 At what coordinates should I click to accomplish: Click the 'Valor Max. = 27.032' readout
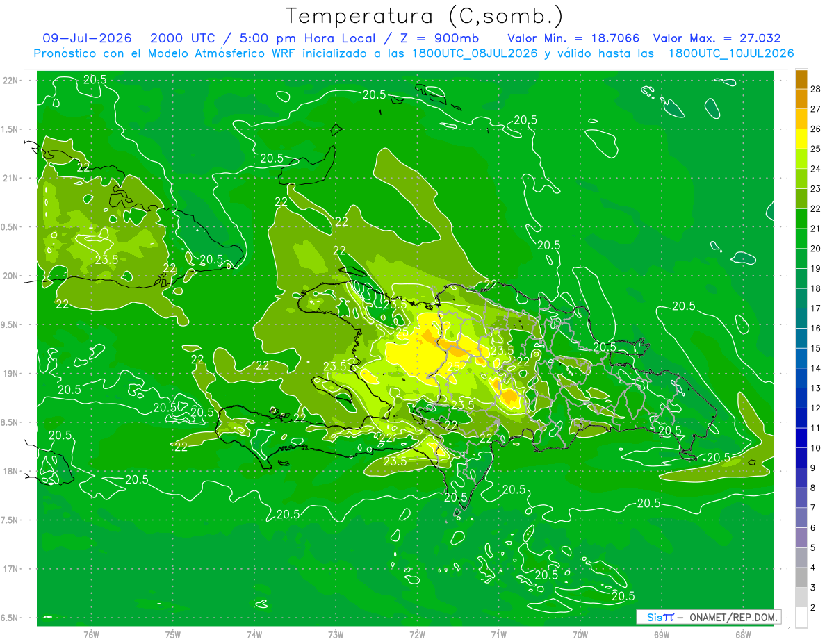(718, 38)
